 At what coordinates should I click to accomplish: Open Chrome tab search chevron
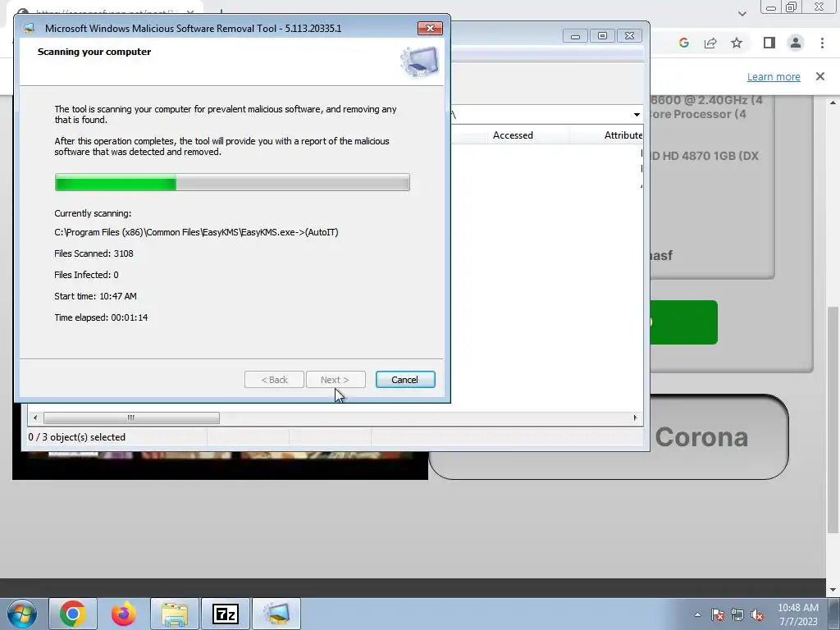click(742, 14)
